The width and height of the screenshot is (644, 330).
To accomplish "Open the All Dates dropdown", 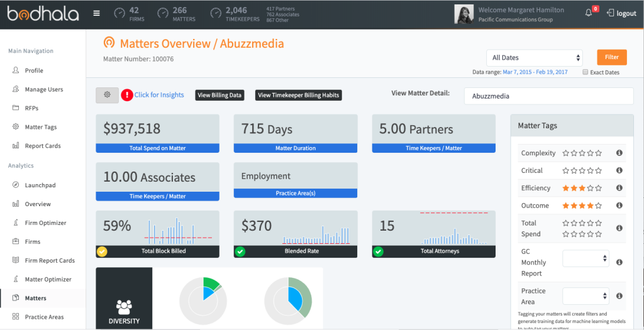I will click(535, 58).
